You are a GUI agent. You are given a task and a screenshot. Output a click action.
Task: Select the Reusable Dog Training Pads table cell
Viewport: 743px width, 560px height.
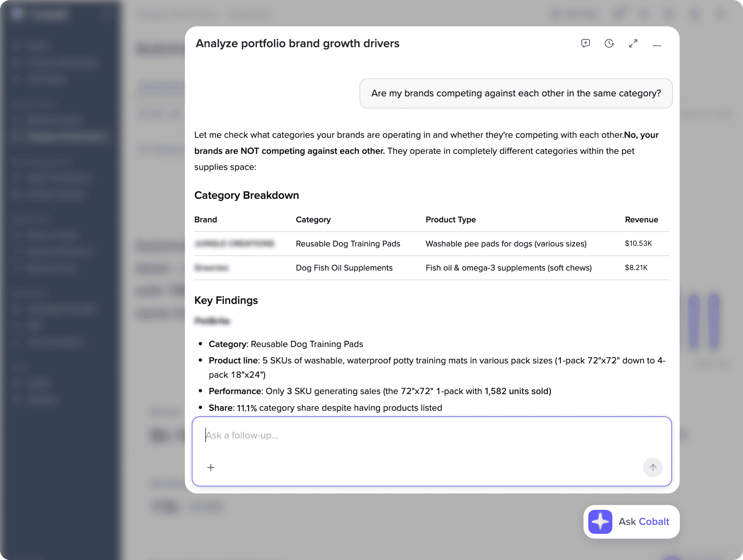coord(348,244)
